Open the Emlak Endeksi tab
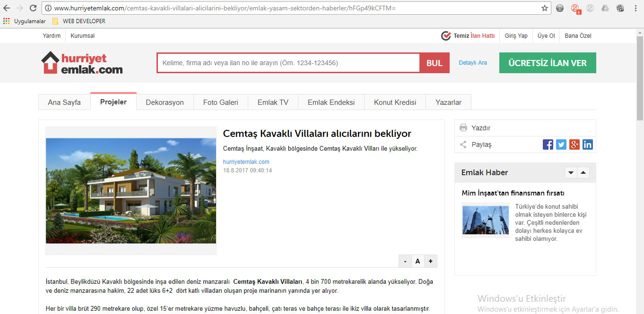 pyautogui.click(x=331, y=102)
